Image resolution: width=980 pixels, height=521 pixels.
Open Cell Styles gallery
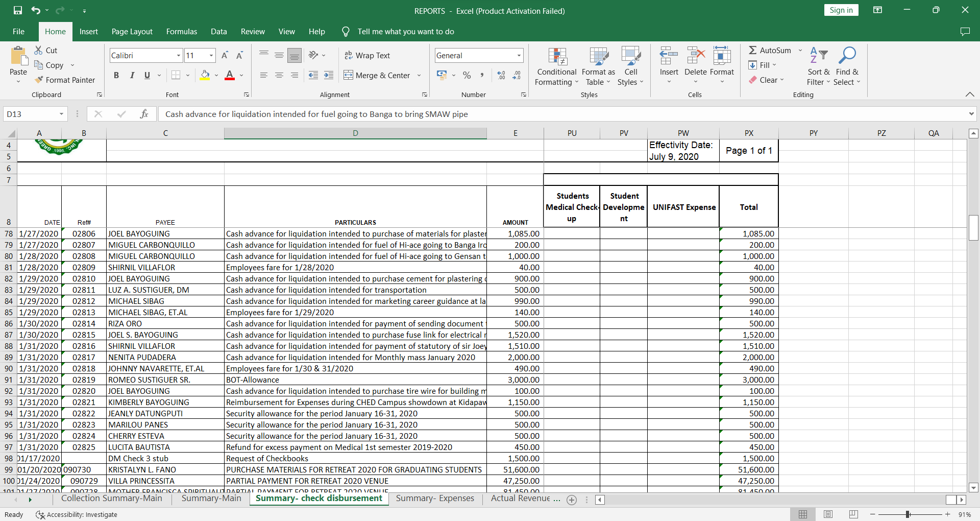coord(631,67)
